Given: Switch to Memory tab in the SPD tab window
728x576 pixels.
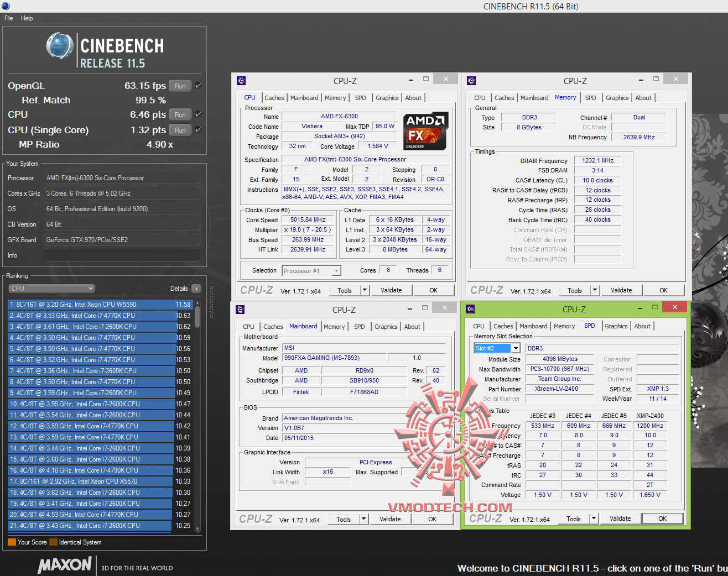Looking at the screenshot, I should pyautogui.click(x=564, y=326).
